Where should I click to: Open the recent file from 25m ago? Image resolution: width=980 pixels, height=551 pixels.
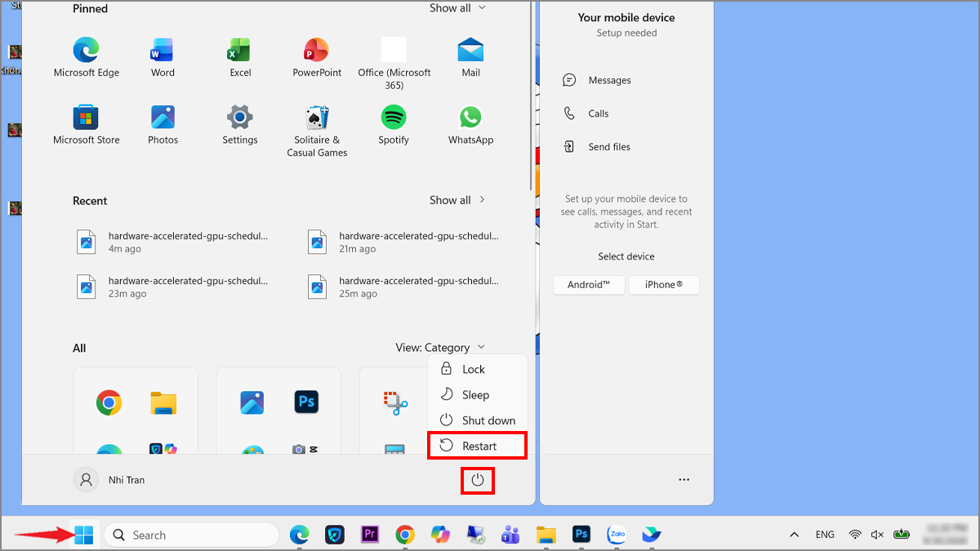(405, 286)
